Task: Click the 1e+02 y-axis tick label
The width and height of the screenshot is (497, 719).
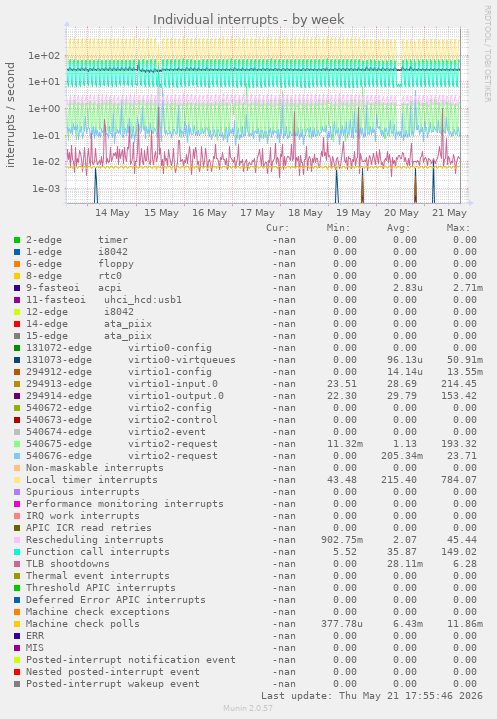Action: (x=44, y=56)
